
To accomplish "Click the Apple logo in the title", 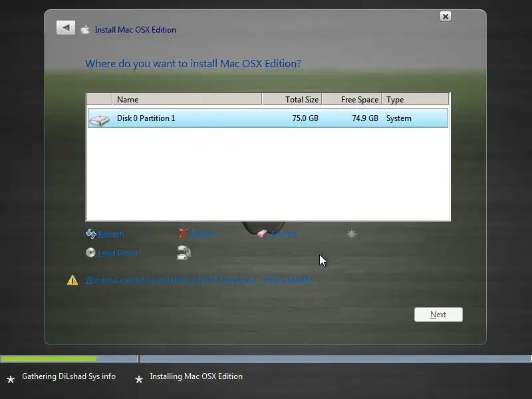I will 85,30.
